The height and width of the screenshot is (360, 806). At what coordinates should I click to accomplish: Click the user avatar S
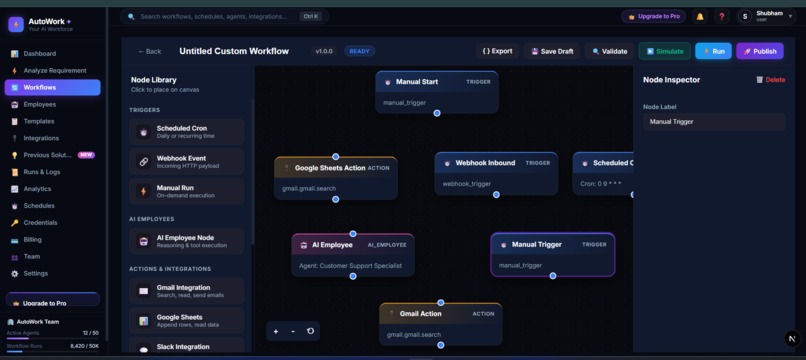point(745,16)
